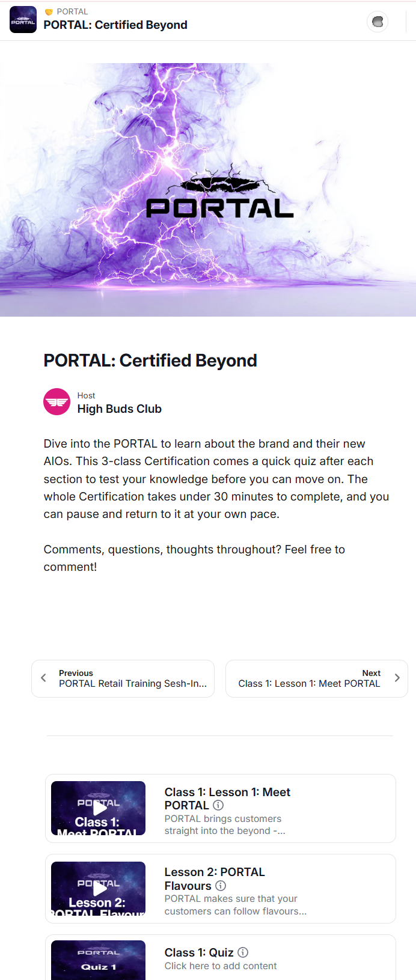Viewport: 416px width, 980px height.
Task: Open the user avatar menu at top right
Action: pos(378,22)
